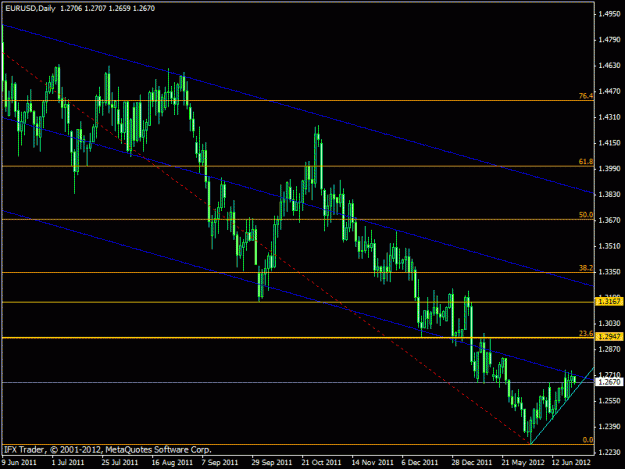The image size is (625, 469).
Task: Click the 21 May 2012 date label
Action: point(523,462)
